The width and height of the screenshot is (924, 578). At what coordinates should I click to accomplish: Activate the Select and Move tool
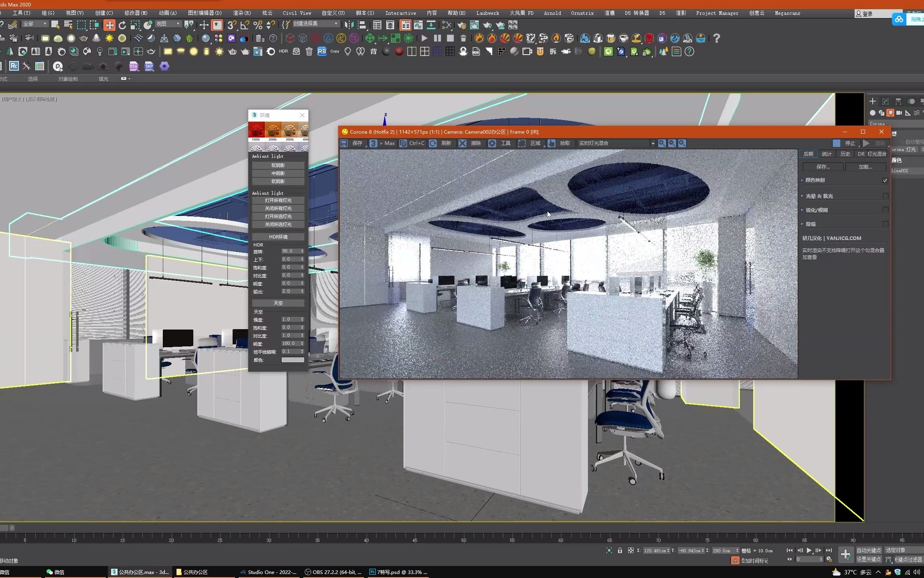coord(109,25)
